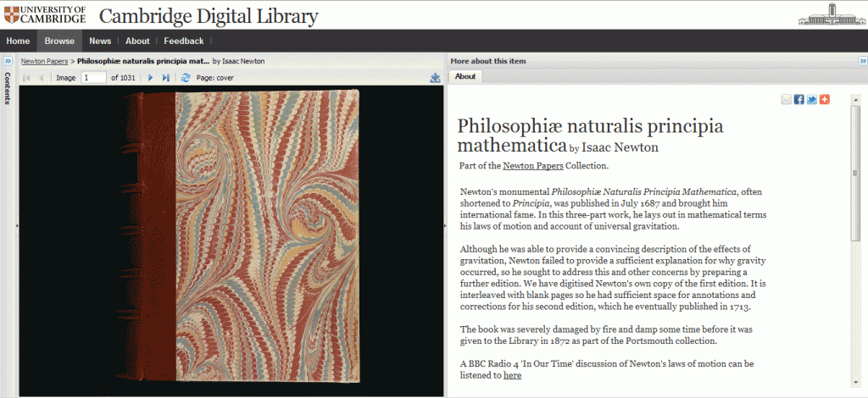868x398 pixels.
Task: Go to the first image page
Action: click(x=26, y=78)
